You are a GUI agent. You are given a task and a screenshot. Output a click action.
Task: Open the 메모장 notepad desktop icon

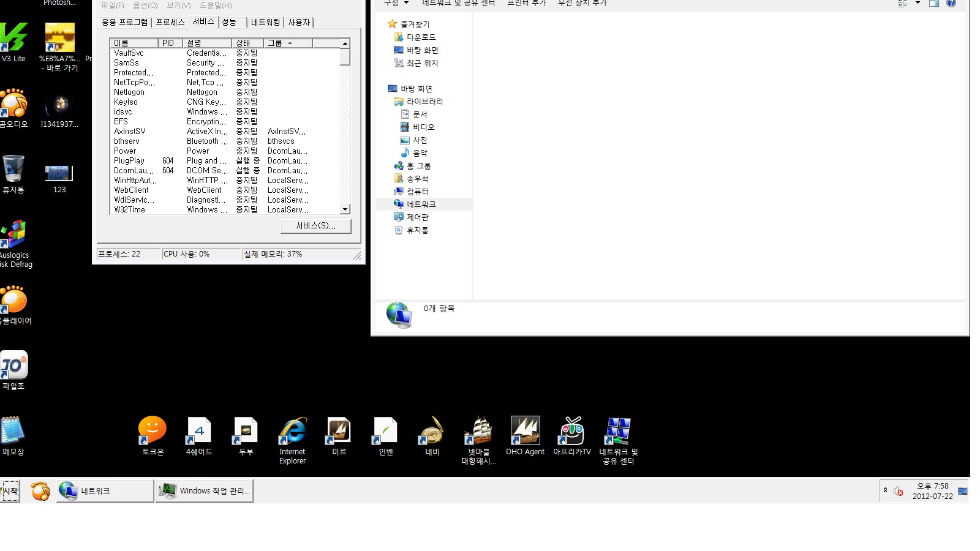tap(13, 433)
